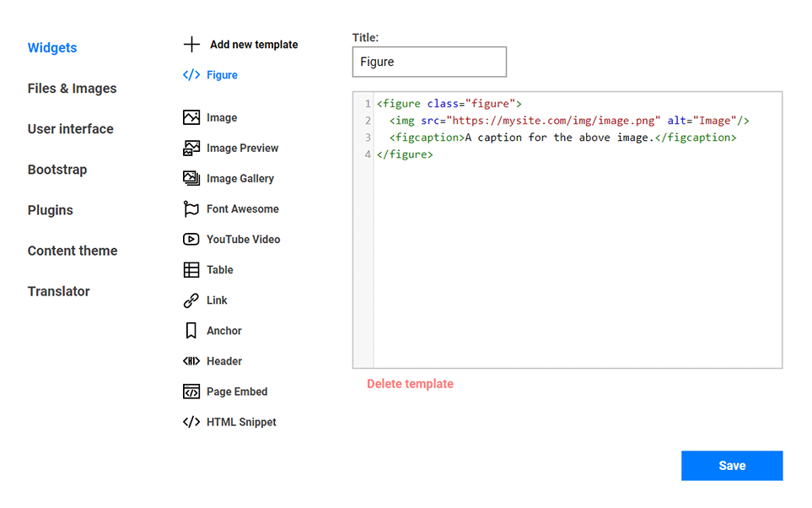Image resolution: width=812 pixels, height=508 pixels.
Task: Choose the Image Gallery label
Action: pos(240,179)
